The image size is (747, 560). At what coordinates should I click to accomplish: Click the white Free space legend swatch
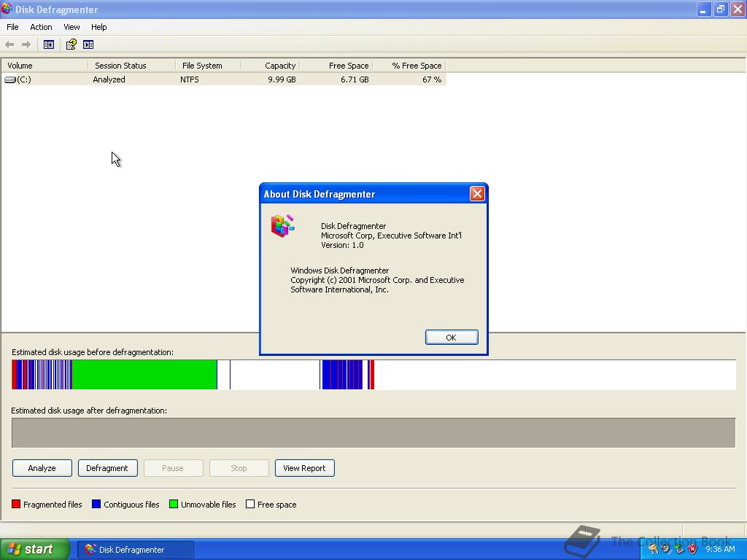point(250,505)
